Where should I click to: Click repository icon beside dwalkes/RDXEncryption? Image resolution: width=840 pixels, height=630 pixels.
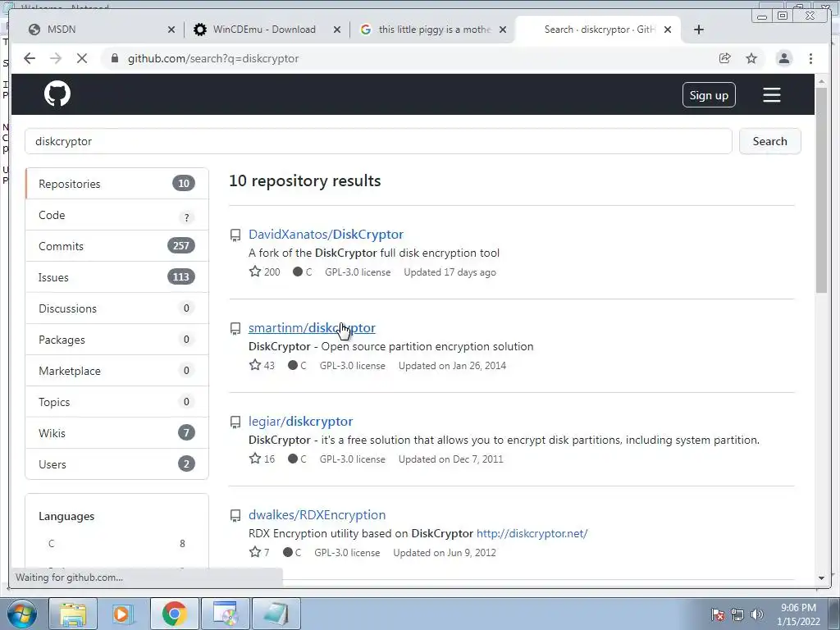coord(235,515)
